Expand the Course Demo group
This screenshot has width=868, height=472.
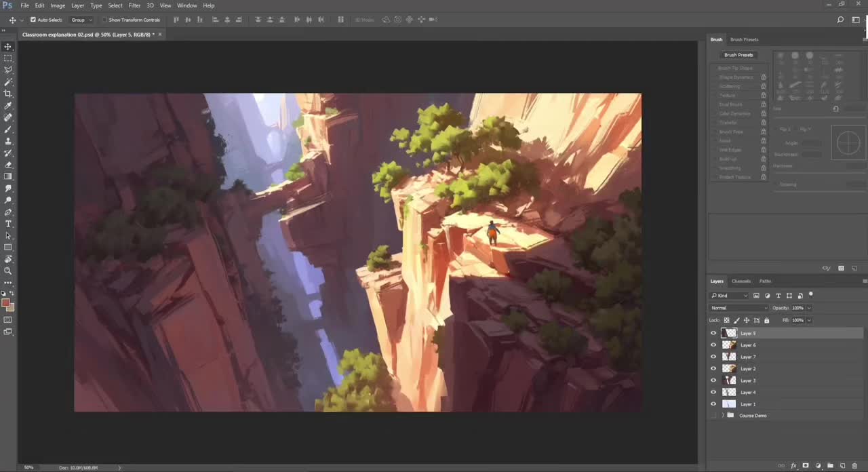point(723,415)
